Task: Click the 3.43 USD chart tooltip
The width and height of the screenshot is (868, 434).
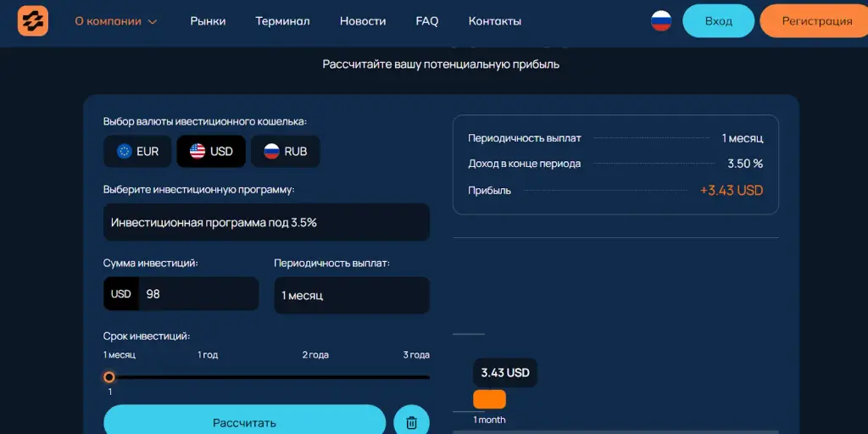Action: pyautogui.click(x=505, y=373)
